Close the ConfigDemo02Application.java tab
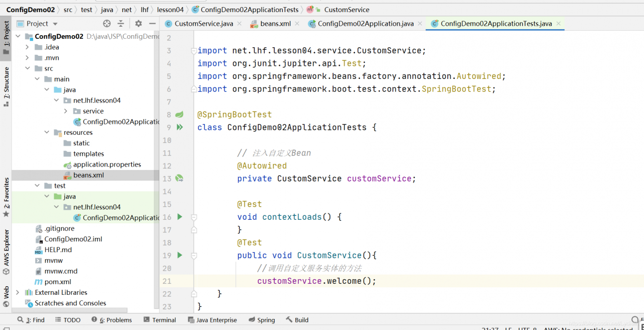The image size is (644, 330). coord(420,24)
